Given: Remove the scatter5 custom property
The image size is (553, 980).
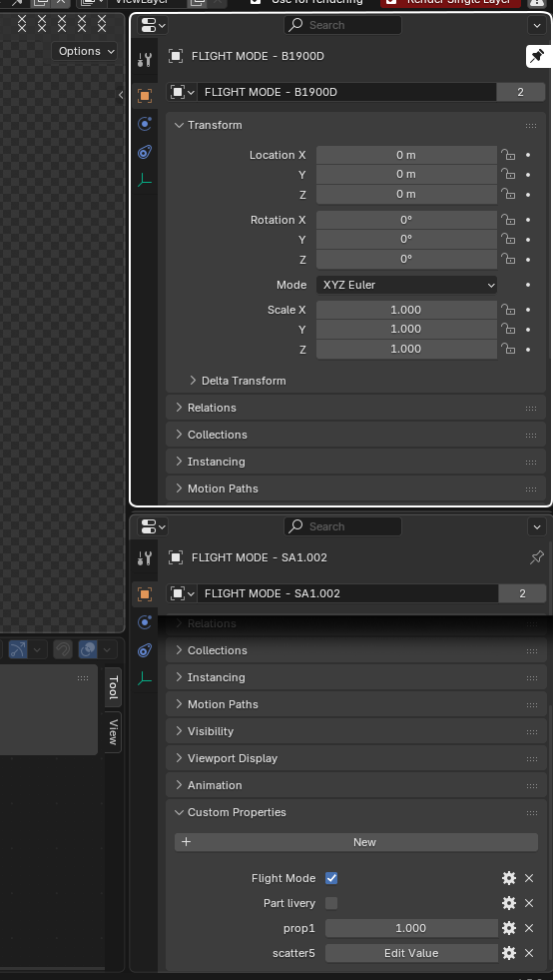Looking at the screenshot, I should coord(529,953).
